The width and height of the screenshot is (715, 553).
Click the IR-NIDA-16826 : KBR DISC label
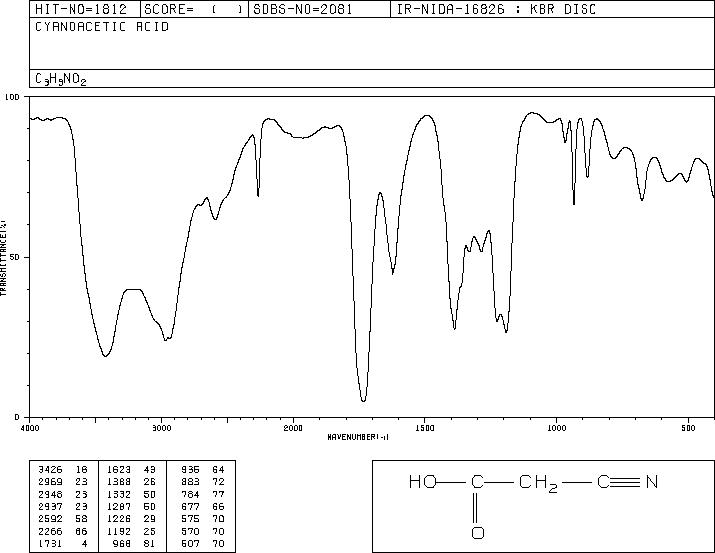coord(496,10)
